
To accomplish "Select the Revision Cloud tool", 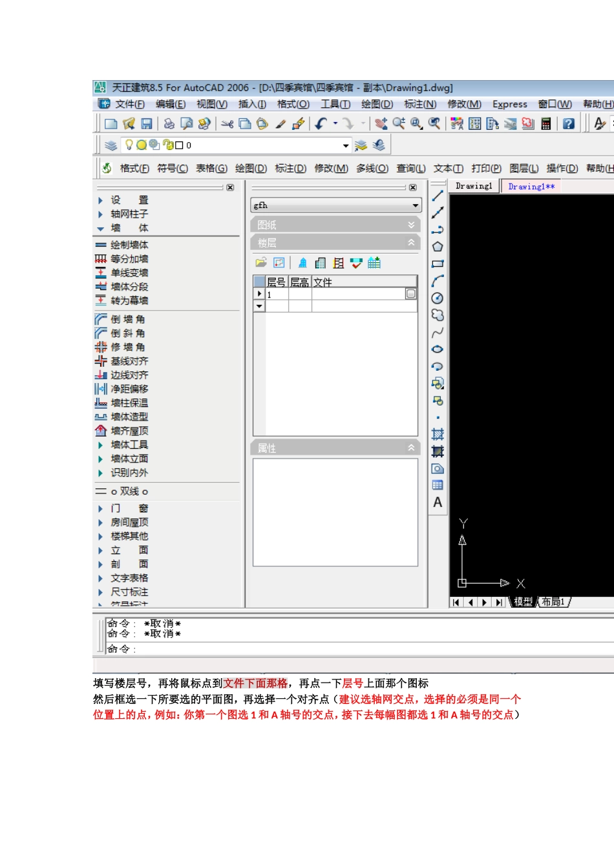I will [x=438, y=315].
